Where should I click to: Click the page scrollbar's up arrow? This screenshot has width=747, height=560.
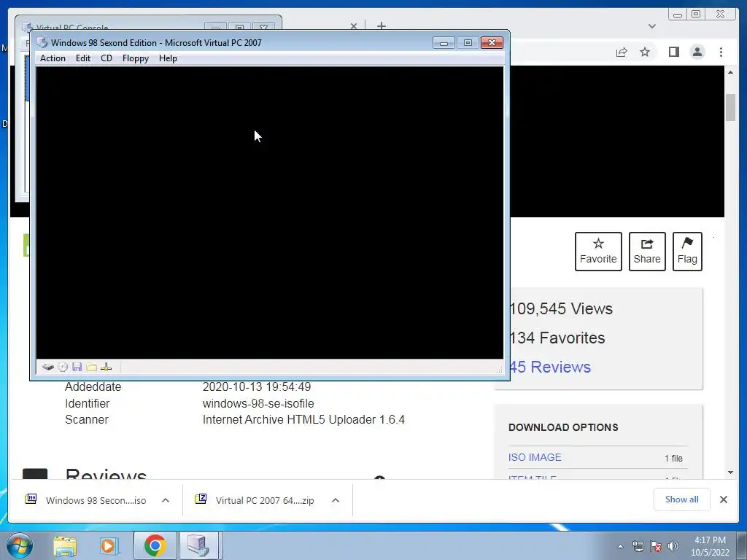click(731, 72)
